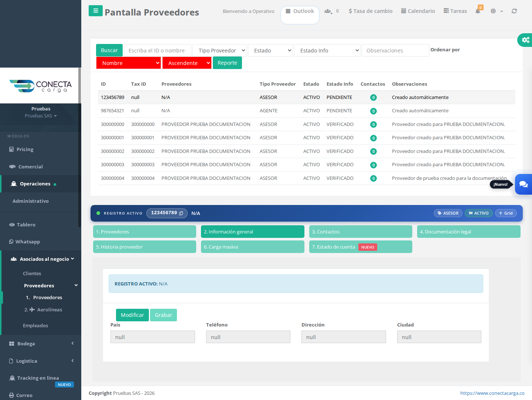Screen dimensions: 532x400
Task: Open contacts badge for row 300000002
Action: point(374,151)
